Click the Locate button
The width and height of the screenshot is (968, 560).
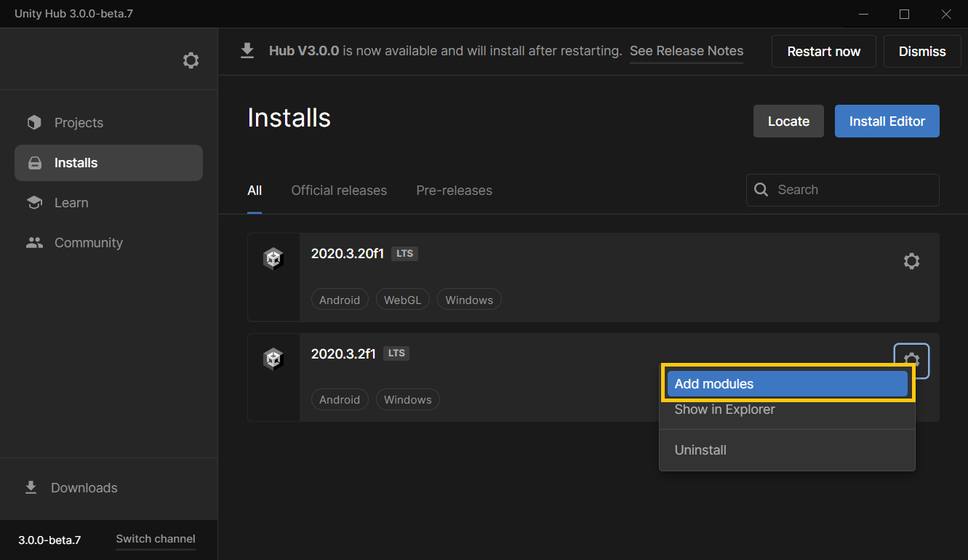pos(789,121)
